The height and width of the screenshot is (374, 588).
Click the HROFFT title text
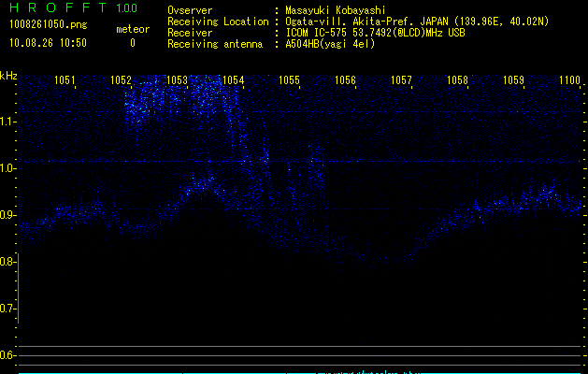(58, 7)
